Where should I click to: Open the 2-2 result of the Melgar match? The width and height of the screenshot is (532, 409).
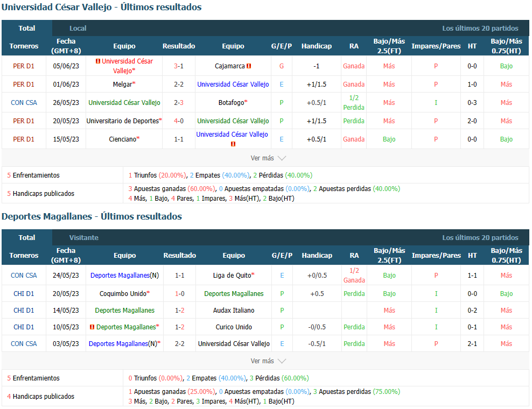pos(179,84)
